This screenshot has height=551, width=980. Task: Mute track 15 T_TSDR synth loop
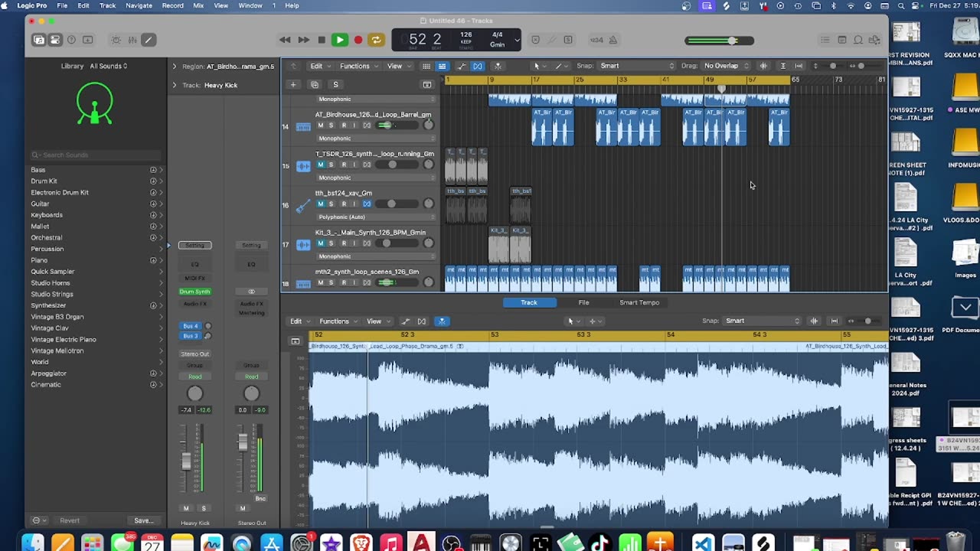click(x=321, y=165)
